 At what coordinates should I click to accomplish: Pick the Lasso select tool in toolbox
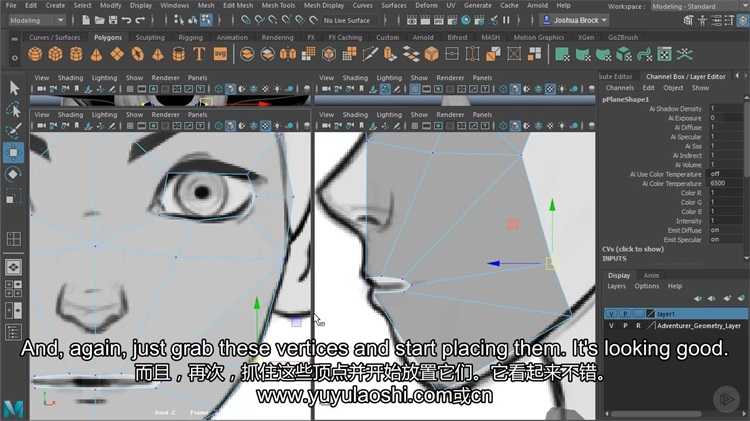(14, 109)
